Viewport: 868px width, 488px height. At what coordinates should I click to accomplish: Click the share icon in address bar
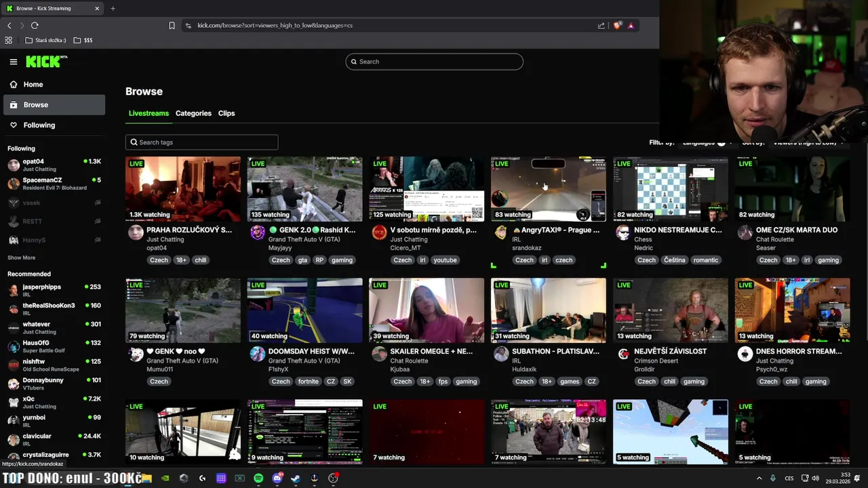coord(601,26)
